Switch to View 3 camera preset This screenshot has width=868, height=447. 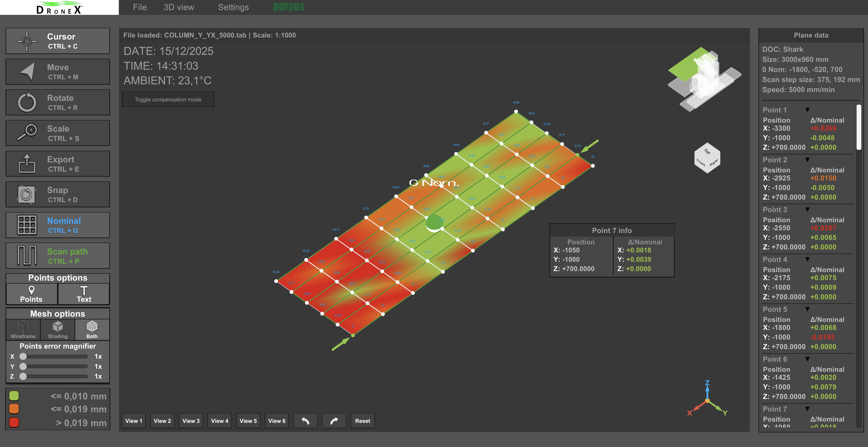191,421
